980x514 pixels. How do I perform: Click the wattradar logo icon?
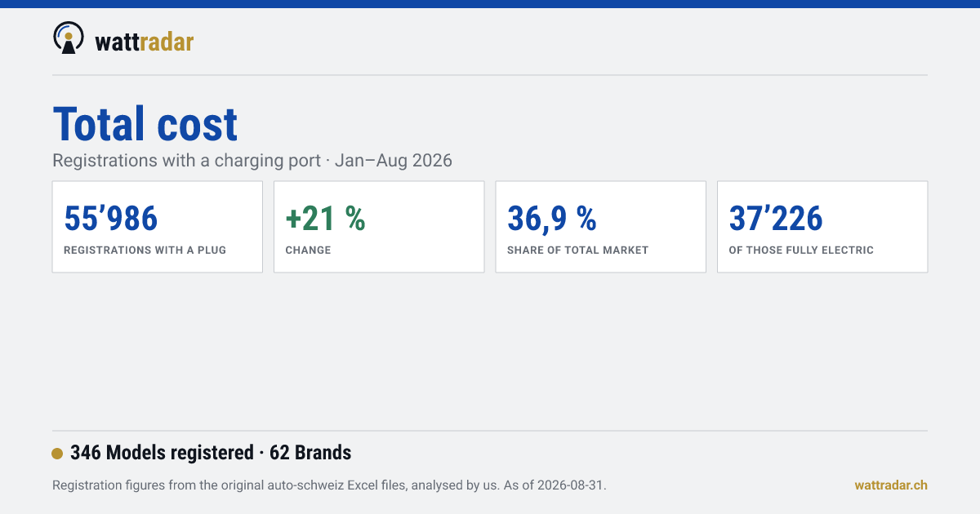(69, 38)
